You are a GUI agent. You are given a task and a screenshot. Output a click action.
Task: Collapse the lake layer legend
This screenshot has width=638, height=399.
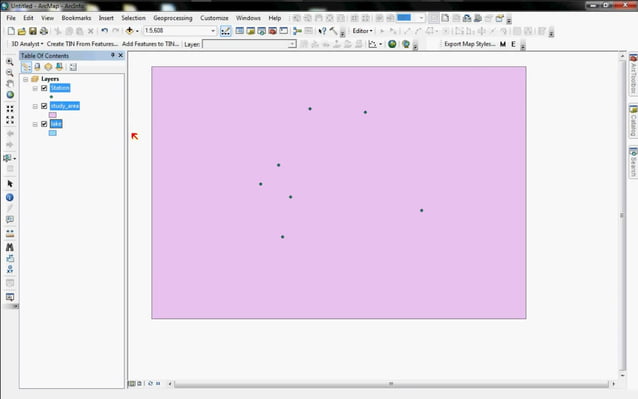pos(35,124)
